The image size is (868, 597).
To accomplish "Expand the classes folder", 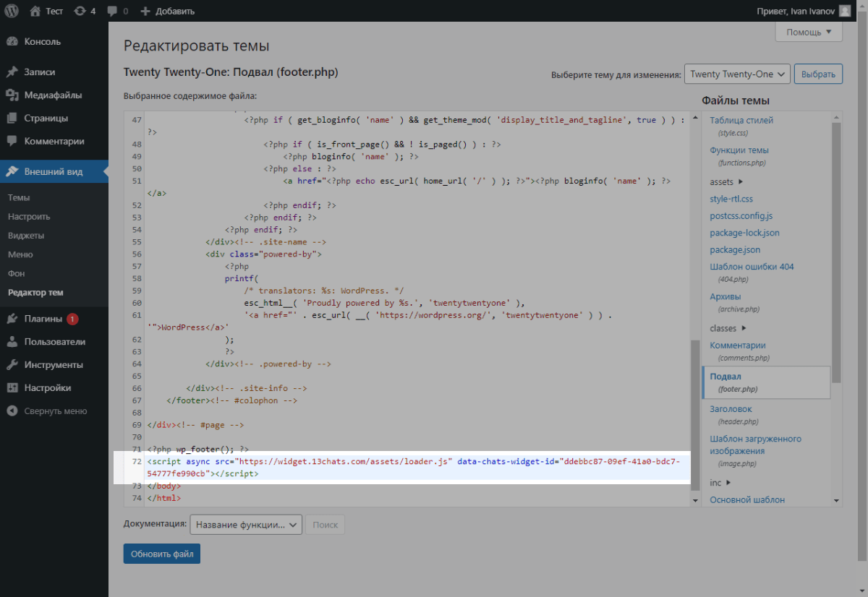I will pyautogui.click(x=728, y=328).
